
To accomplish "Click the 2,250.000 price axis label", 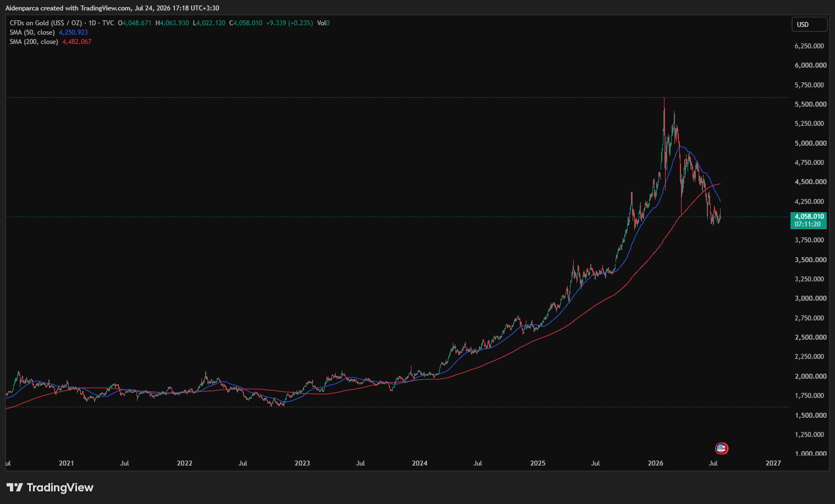I will [x=810, y=357].
